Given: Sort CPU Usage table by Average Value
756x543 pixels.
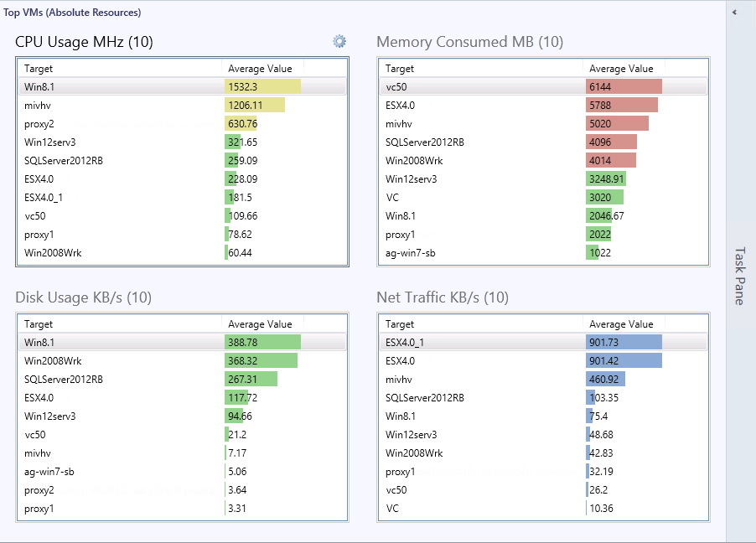Looking at the screenshot, I should pyautogui.click(x=259, y=69).
